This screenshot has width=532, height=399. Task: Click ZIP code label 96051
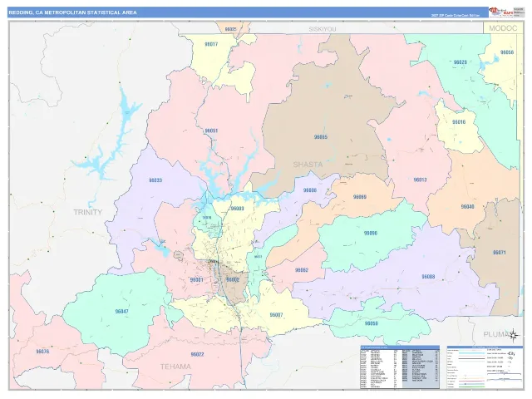click(x=211, y=131)
